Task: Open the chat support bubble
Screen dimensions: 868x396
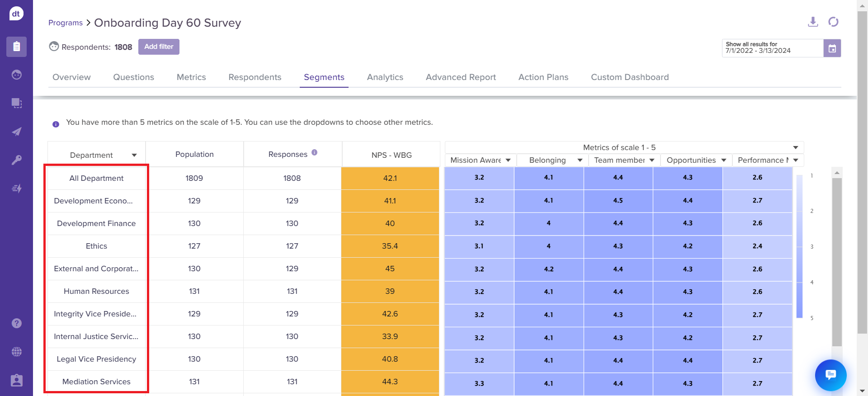Action: pos(830,375)
